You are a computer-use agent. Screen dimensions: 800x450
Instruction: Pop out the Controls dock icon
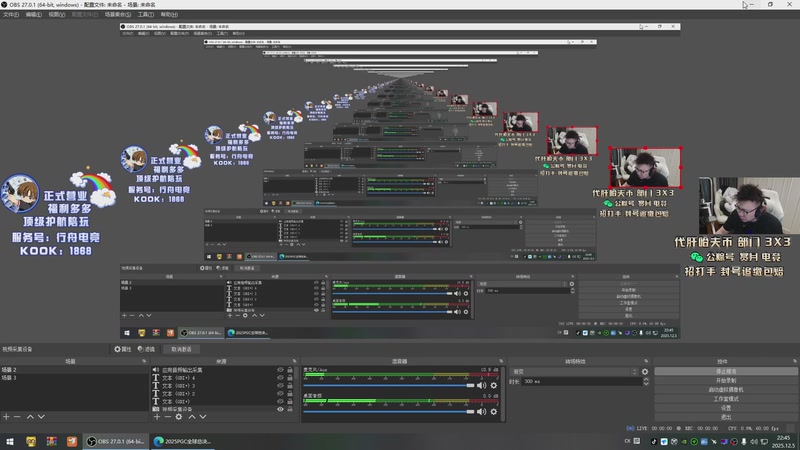794,361
